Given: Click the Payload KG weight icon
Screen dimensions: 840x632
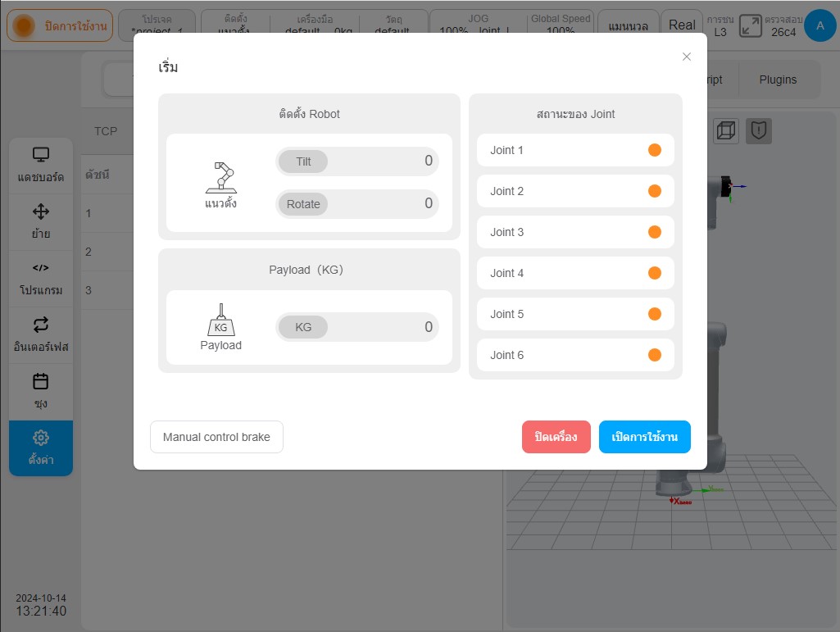Looking at the screenshot, I should [220, 320].
